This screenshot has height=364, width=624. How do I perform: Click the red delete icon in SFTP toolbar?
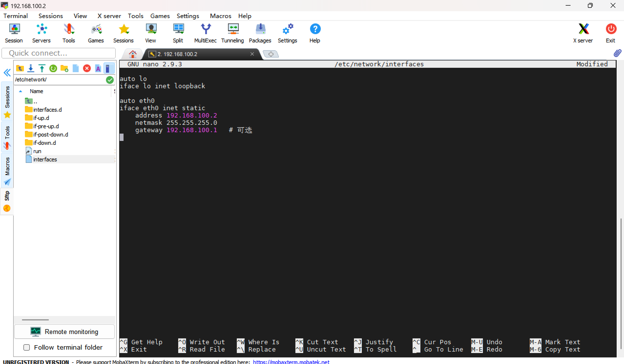tap(87, 68)
